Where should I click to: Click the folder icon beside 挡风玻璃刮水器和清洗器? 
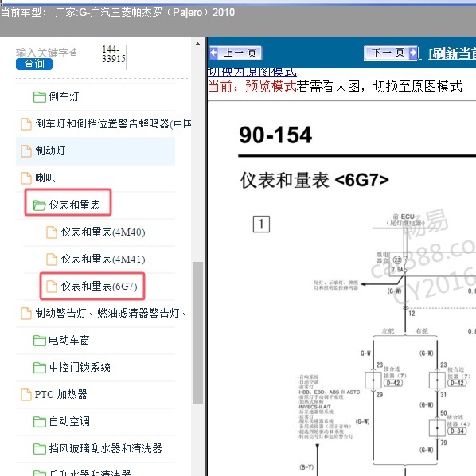(x=40, y=449)
